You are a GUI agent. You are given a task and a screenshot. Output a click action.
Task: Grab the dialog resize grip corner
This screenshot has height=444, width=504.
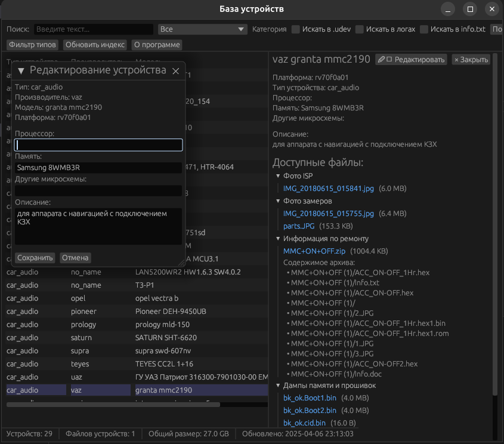coord(181,263)
